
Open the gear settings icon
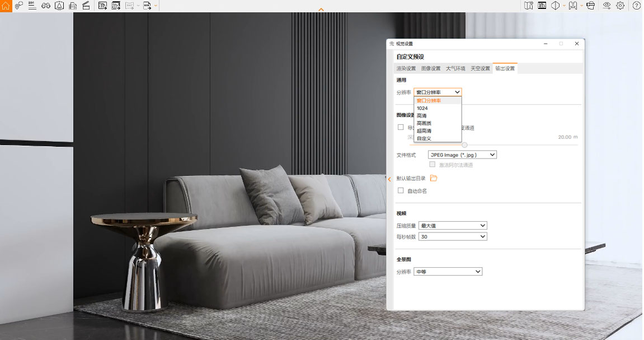620,6
